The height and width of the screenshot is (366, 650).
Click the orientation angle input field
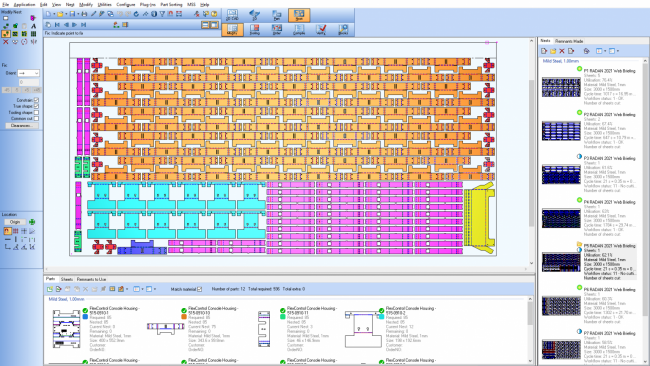click(28, 82)
